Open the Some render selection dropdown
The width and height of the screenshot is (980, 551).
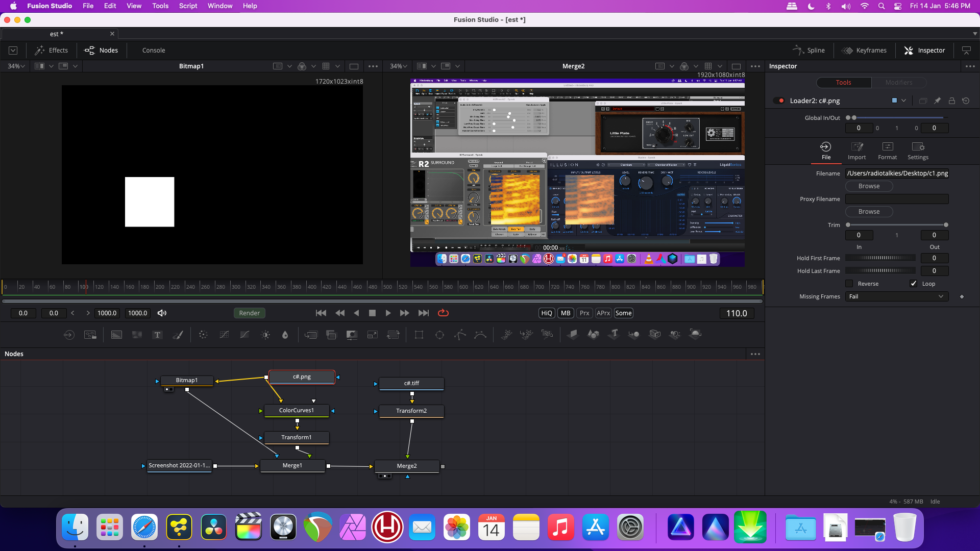point(623,313)
